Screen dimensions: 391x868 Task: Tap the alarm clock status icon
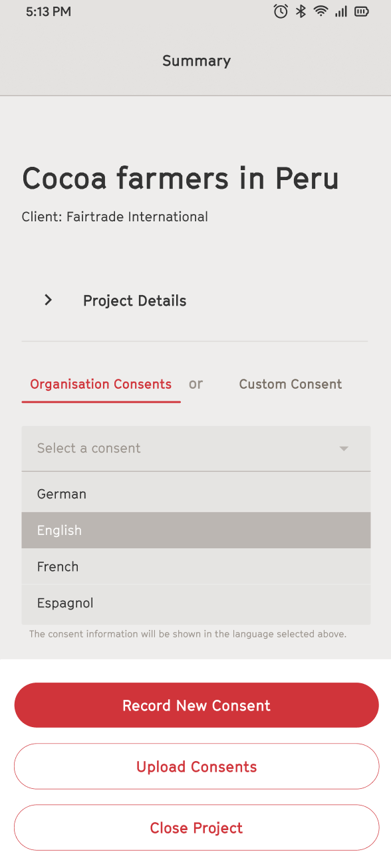pos(281,11)
